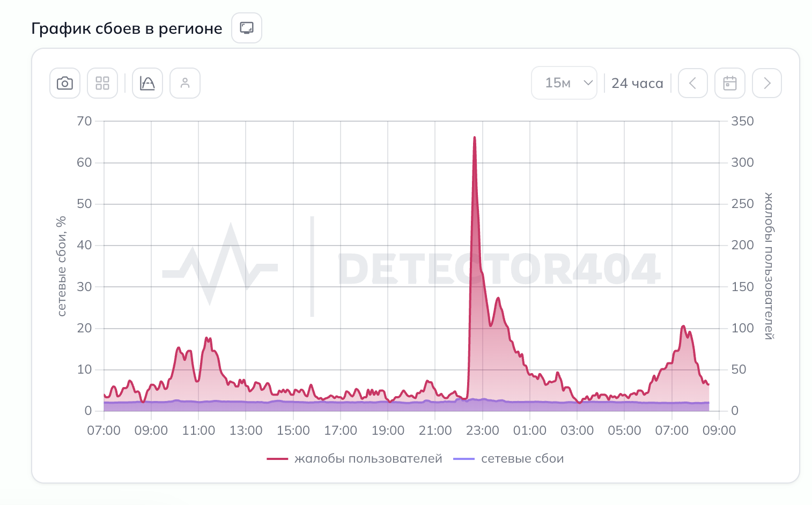
Task: Click the area chart mode icon
Action: point(147,83)
